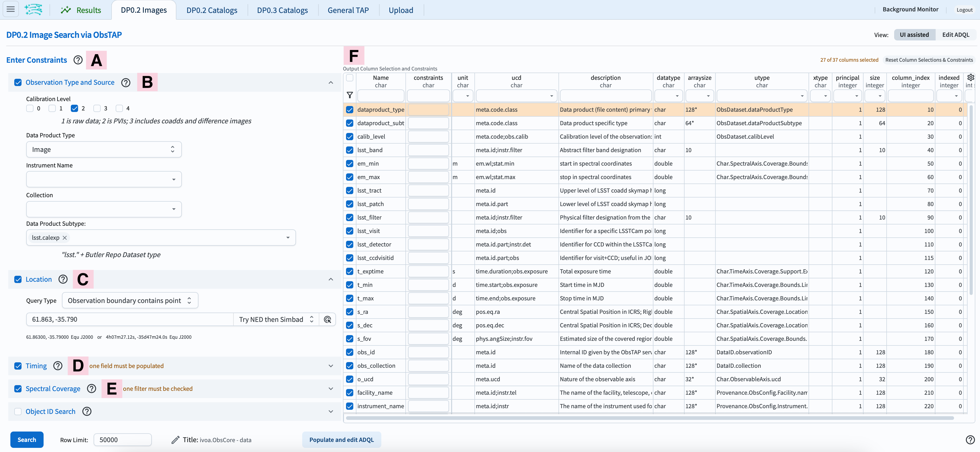This screenshot has height=452, width=980.
Task: Collapse the Location section chevron
Action: (330, 279)
